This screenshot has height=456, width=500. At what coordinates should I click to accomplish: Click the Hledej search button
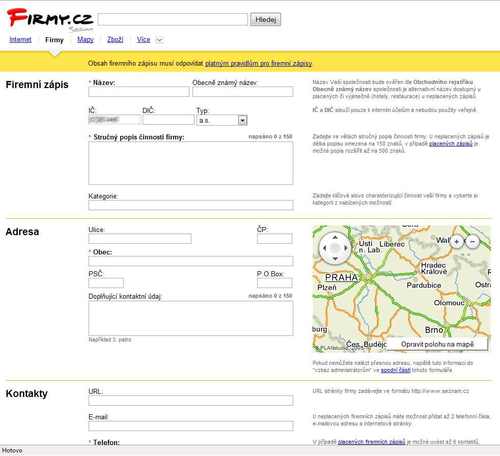(266, 20)
